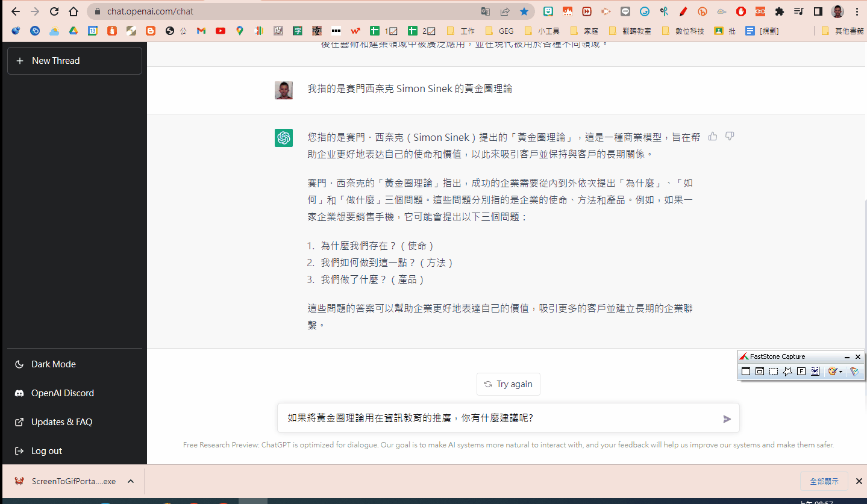Close the downloads bar

click(859, 481)
